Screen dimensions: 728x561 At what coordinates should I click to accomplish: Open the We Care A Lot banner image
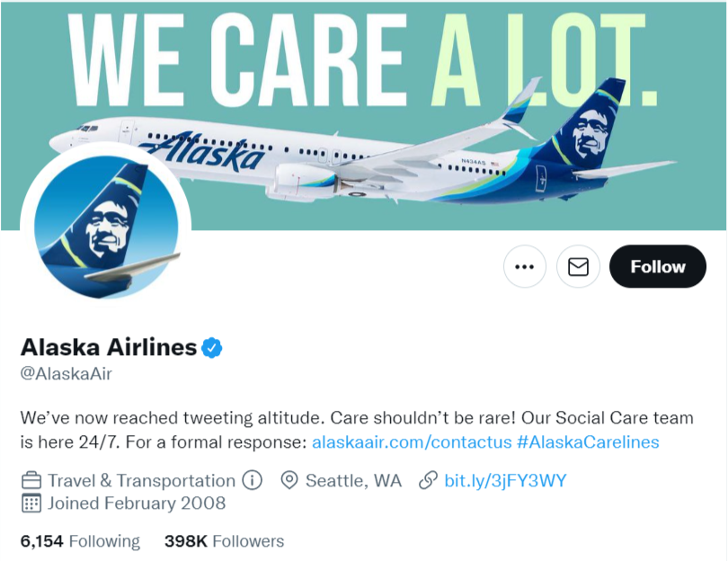(364, 116)
